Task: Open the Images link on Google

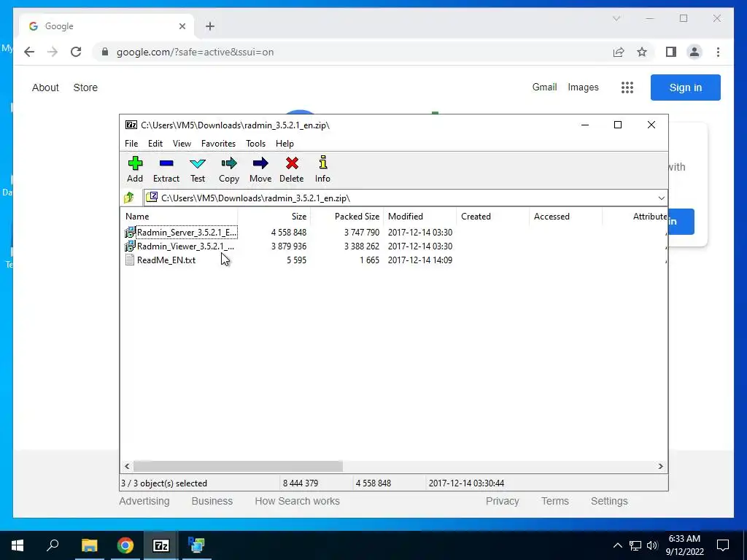Action: [583, 87]
